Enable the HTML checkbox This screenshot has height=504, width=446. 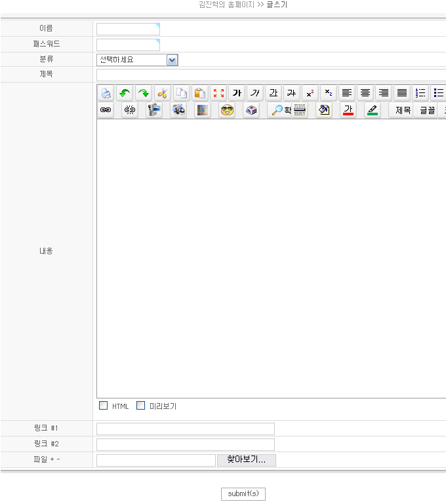point(104,406)
